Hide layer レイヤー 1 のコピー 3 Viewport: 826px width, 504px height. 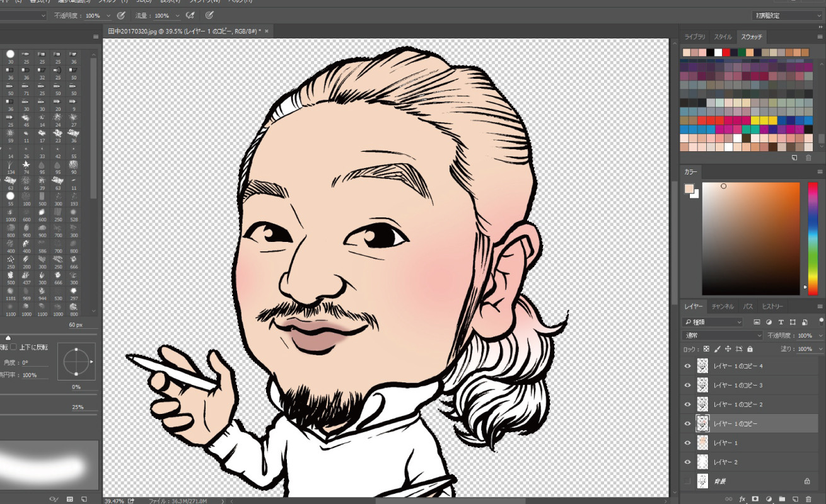688,385
